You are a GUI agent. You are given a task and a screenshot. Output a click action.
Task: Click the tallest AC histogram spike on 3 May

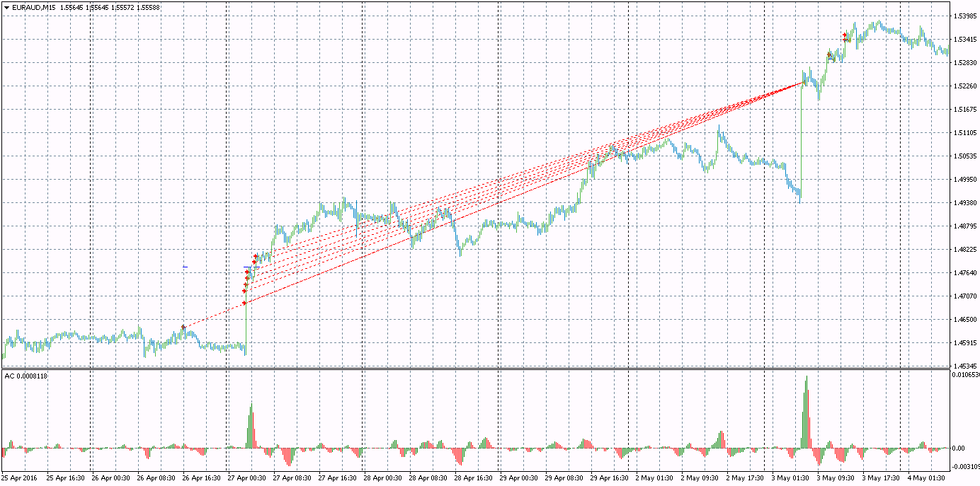807,412
